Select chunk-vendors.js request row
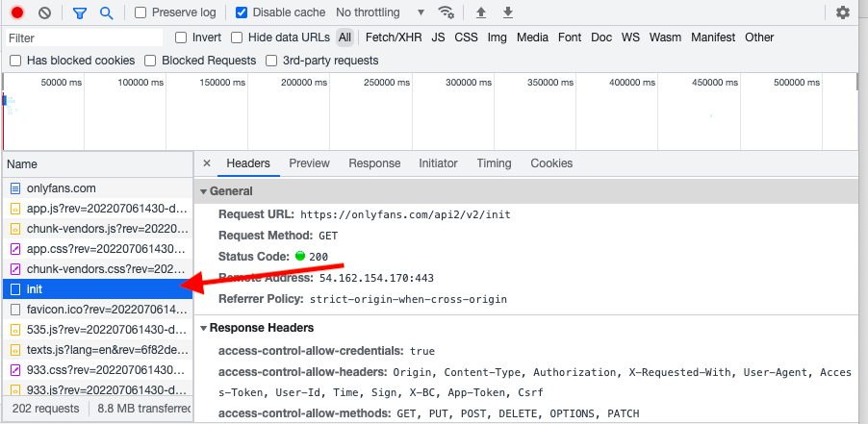 pyautogui.click(x=98, y=229)
